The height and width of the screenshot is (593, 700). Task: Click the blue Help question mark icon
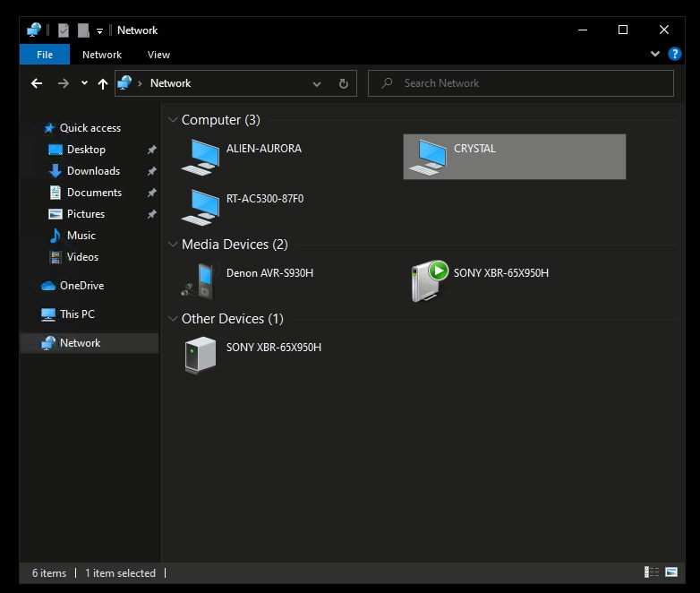click(675, 54)
